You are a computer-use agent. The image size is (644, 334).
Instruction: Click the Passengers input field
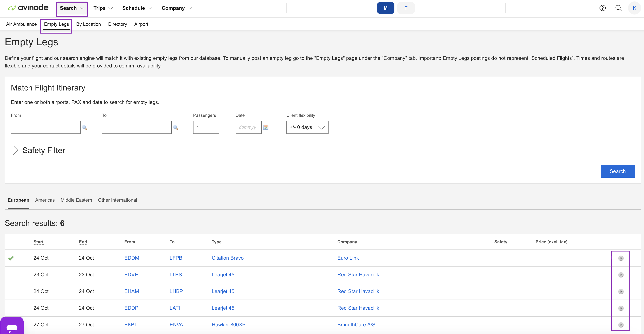(206, 127)
